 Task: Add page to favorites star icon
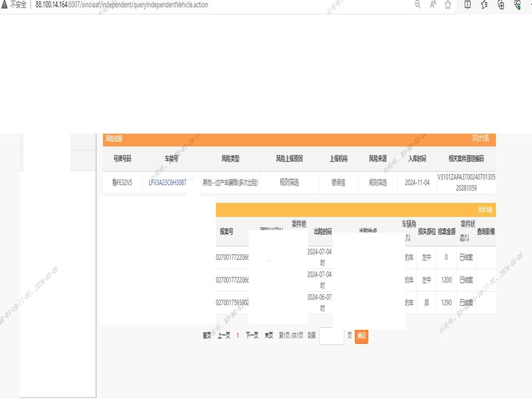[448, 5]
